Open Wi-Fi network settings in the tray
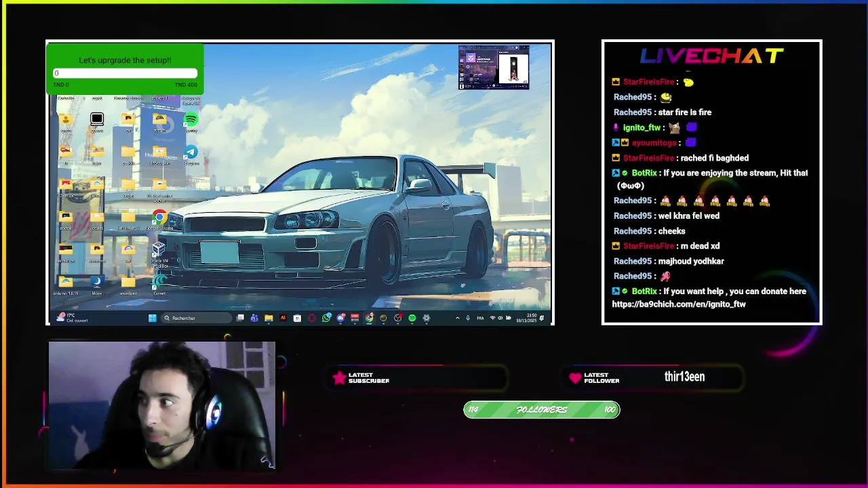Viewport: 868px width, 488px height. tap(492, 318)
